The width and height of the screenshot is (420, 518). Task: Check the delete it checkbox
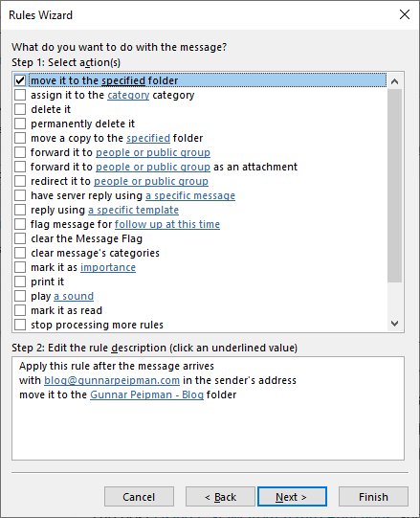point(20,109)
